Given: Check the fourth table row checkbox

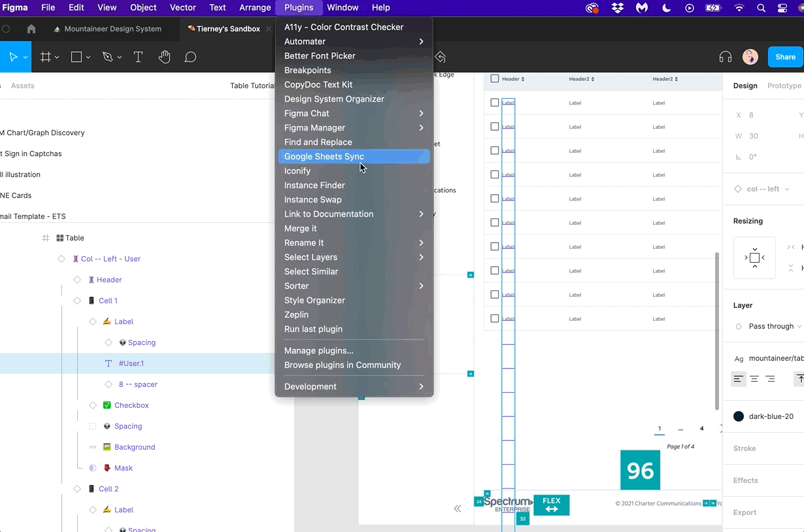Looking at the screenshot, I should click(495, 175).
